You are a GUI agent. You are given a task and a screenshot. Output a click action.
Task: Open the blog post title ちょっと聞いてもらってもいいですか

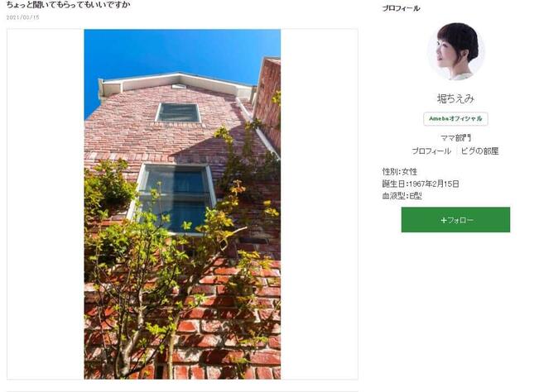click(x=68, y=4)
